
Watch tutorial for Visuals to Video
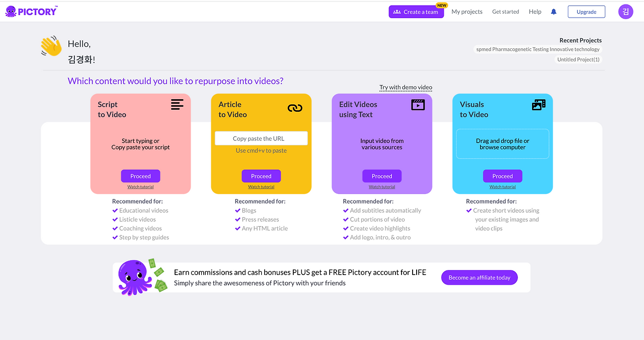(503, 187)
